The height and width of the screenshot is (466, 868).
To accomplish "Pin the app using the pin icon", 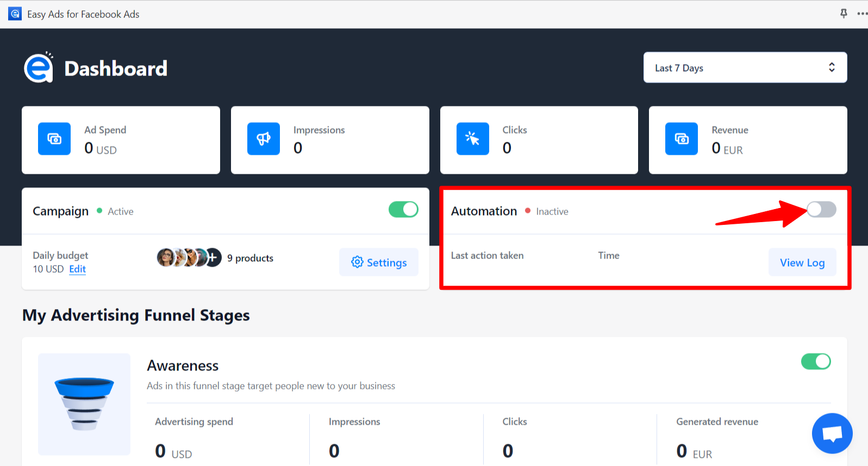I will tap(844, 14).
